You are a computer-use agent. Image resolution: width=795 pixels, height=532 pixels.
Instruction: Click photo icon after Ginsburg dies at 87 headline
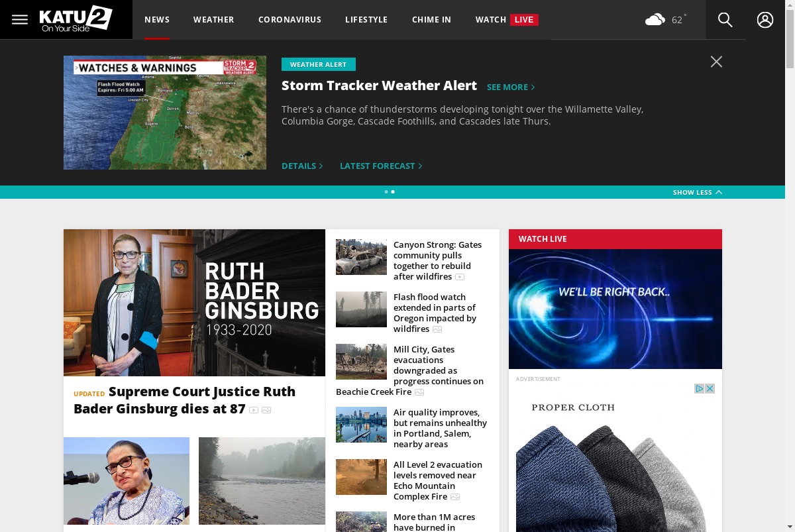(x=266, y=410)
